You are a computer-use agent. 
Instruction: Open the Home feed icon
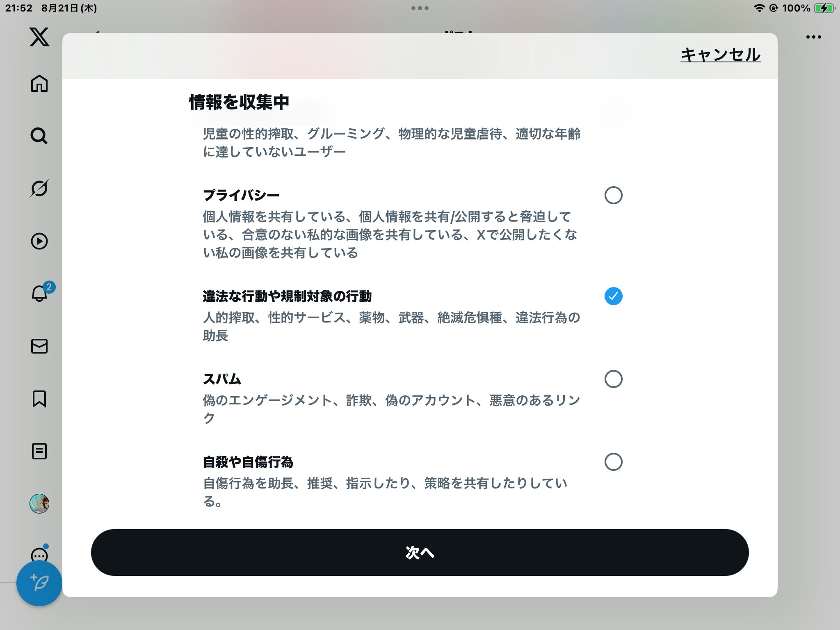[39, 84]
